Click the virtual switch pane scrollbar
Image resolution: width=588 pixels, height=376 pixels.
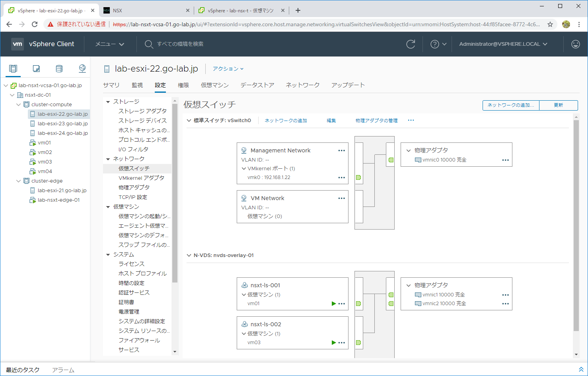point(576,225)
